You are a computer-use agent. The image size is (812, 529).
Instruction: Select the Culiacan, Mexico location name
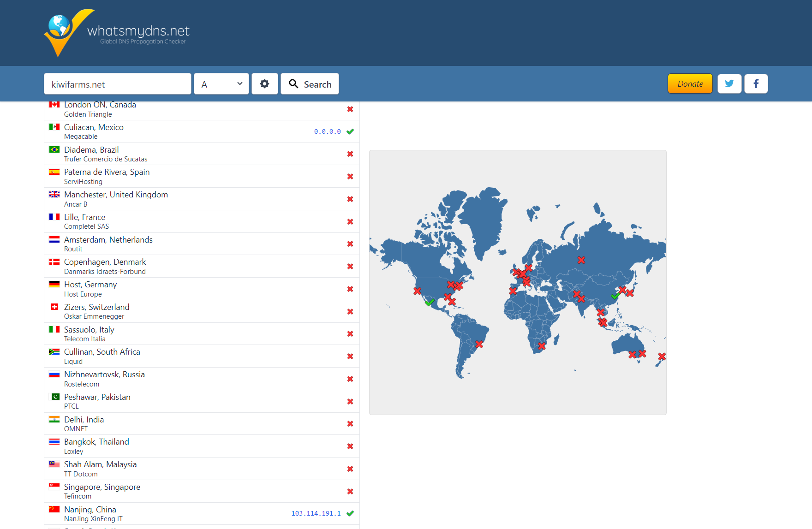pos(94,127)
